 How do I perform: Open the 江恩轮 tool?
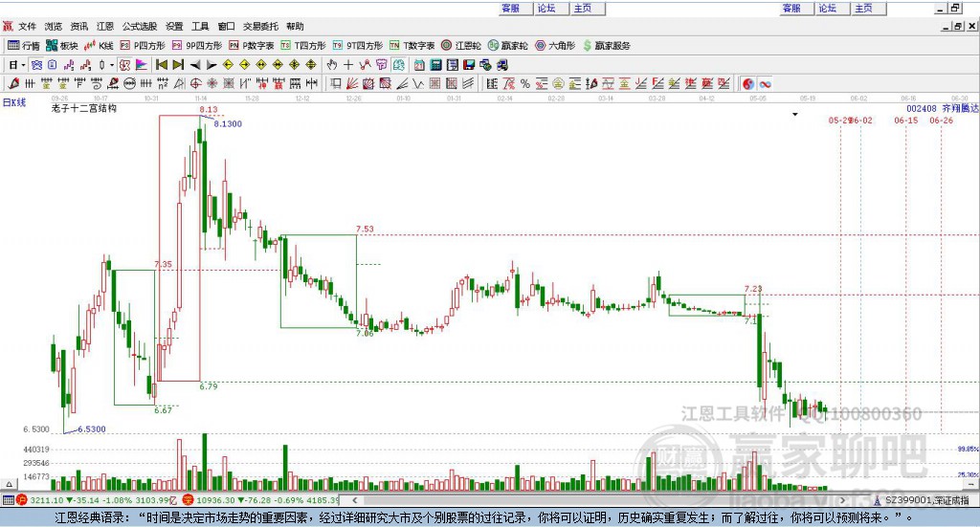click(461, 46)
